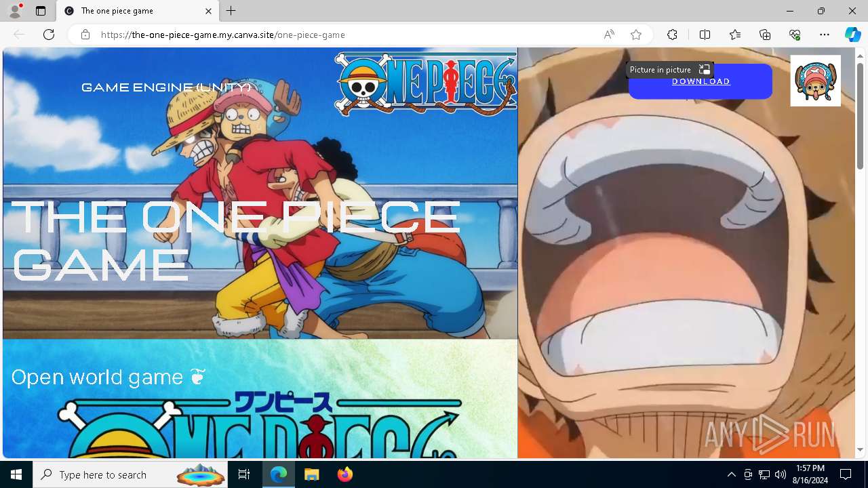Add this page to favorites star
868x488 pixels.
coord(636,35)
